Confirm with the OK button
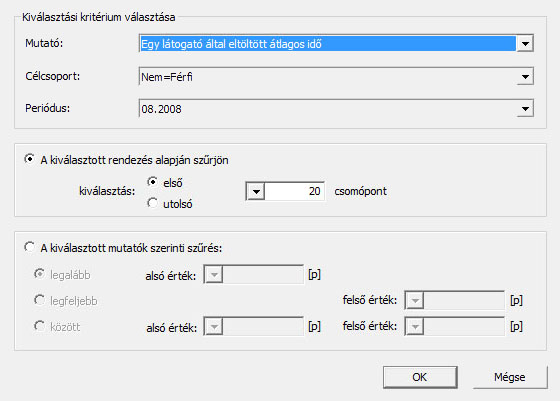This screenshot has width=560, height=401. coord(420,377)
